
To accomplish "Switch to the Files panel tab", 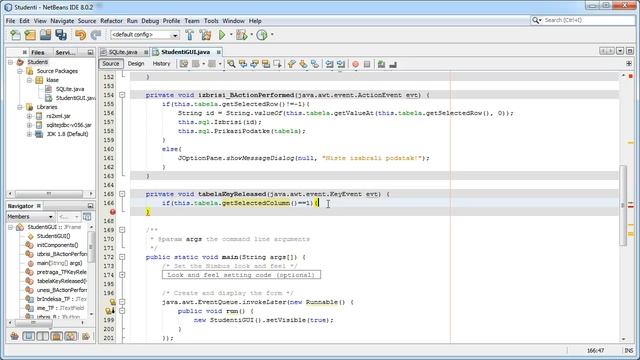I will 38,52.
